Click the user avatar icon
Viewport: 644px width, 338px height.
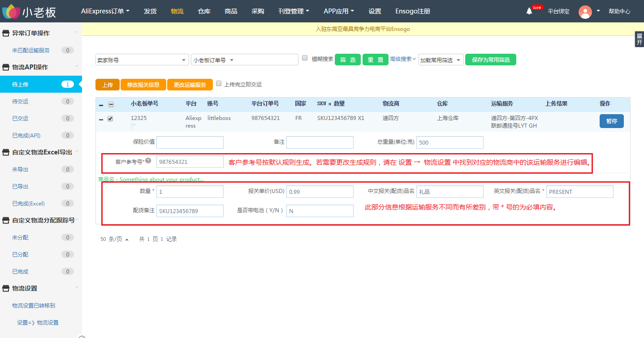[585, 12]
